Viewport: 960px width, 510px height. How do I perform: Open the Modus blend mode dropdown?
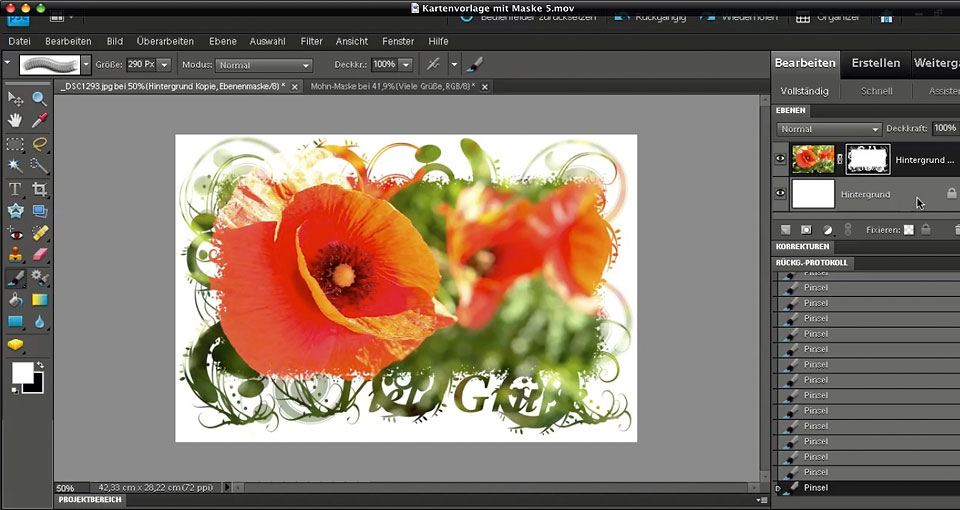coord(264,65)
